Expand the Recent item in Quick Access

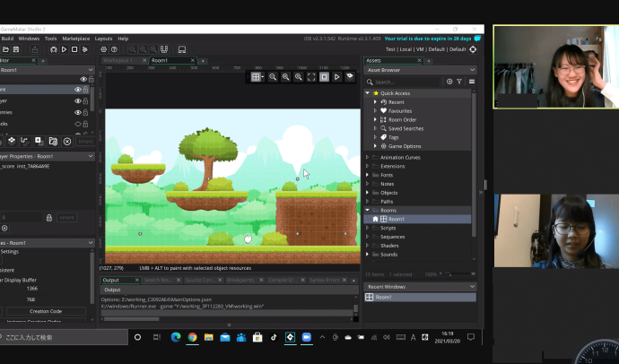tap(375, 102)
